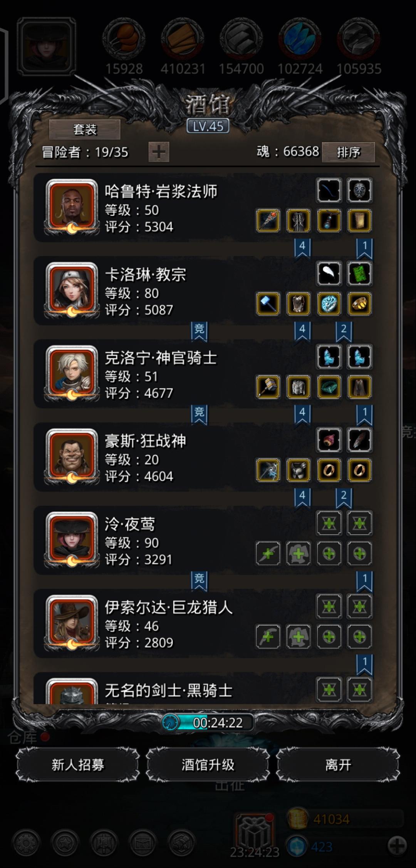Tap the add-armor slot of 伊索尔达·巨龙猎人
Viewport: 416px width, 868px height.
[x=299, y=637]
